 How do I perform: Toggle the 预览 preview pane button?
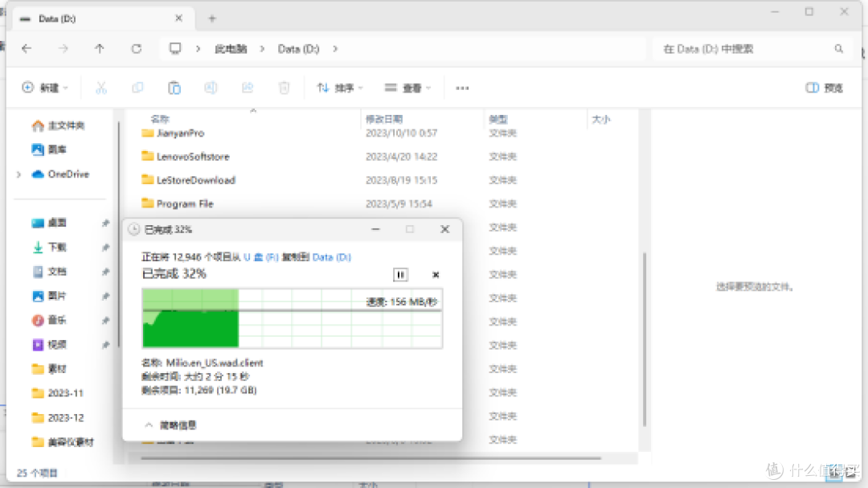point(825,88)
